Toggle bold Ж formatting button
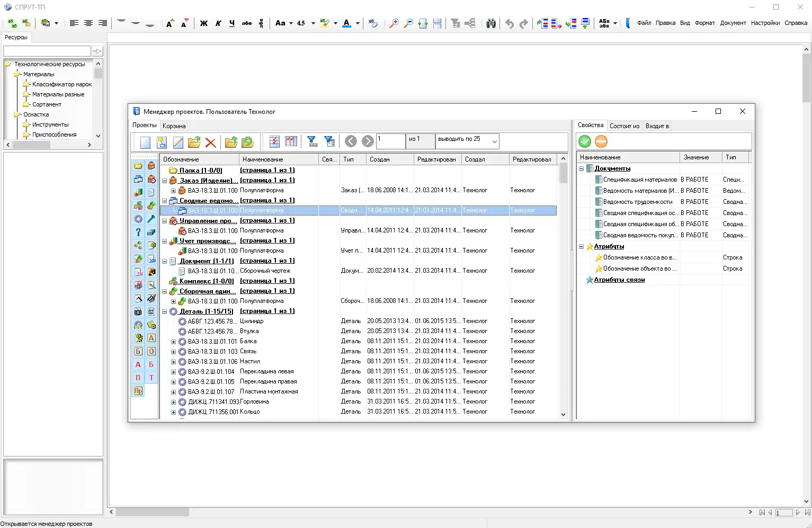812x528 pixels. click(203, 23)
